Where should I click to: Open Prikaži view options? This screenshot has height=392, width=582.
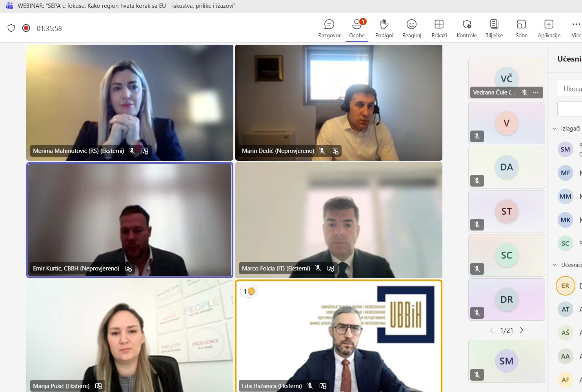pos(439,29)
